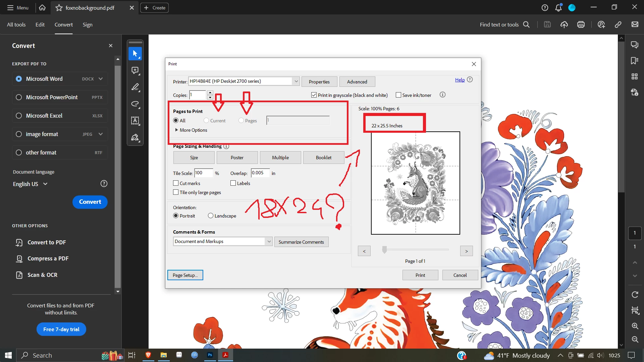The height and width of the screenshot is (362, 644).
Task: Open the bookmarks panel icon
Action: pyautogui.click(x=634, y=61)
